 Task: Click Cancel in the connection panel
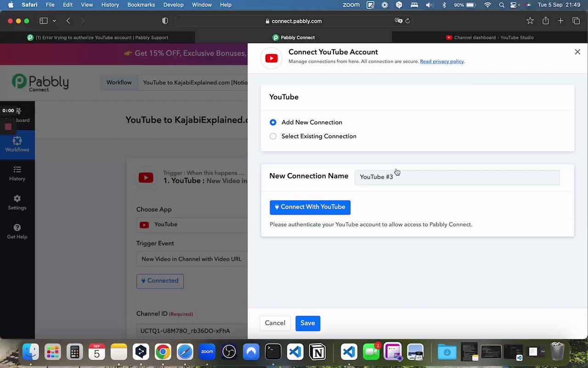(275, 323)
